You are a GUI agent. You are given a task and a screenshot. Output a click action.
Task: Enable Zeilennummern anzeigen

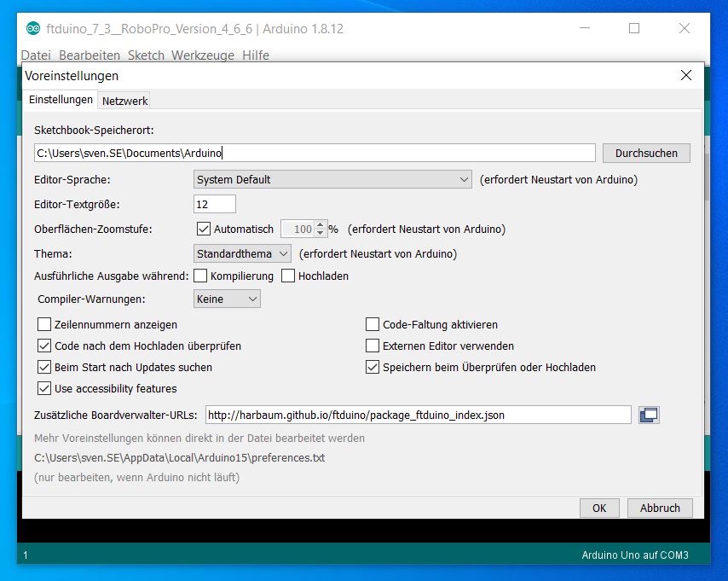44,324
